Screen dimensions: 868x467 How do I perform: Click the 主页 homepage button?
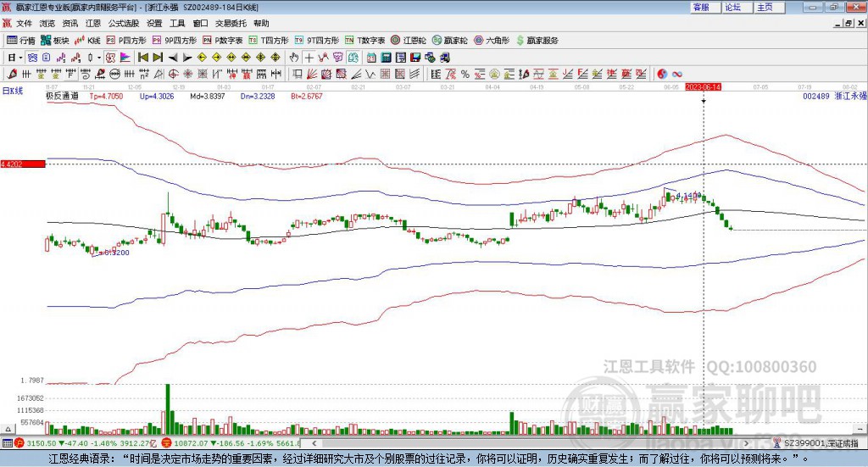pos(769,7)
